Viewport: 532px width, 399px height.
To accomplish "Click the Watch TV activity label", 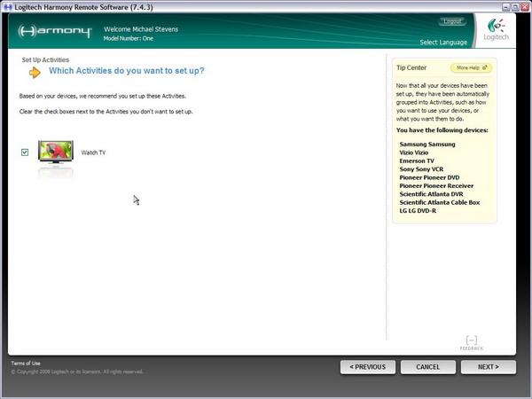I will [x=93, y=153].
